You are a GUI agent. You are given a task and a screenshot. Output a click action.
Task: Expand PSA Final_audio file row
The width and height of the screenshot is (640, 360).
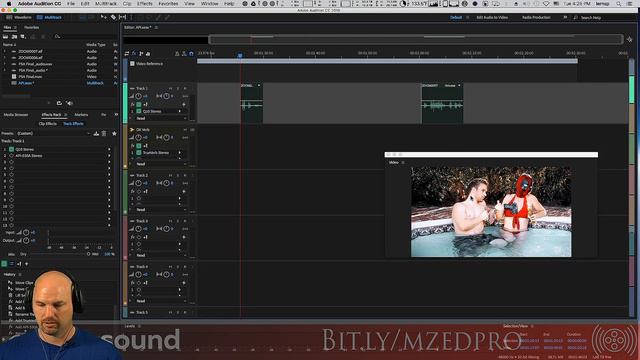(5, 70)
